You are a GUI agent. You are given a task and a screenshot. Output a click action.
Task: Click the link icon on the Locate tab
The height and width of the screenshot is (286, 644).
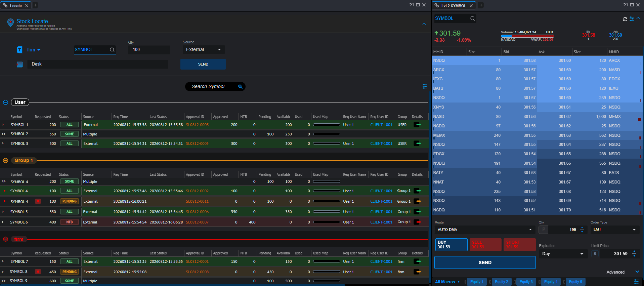tap(5, 5)
